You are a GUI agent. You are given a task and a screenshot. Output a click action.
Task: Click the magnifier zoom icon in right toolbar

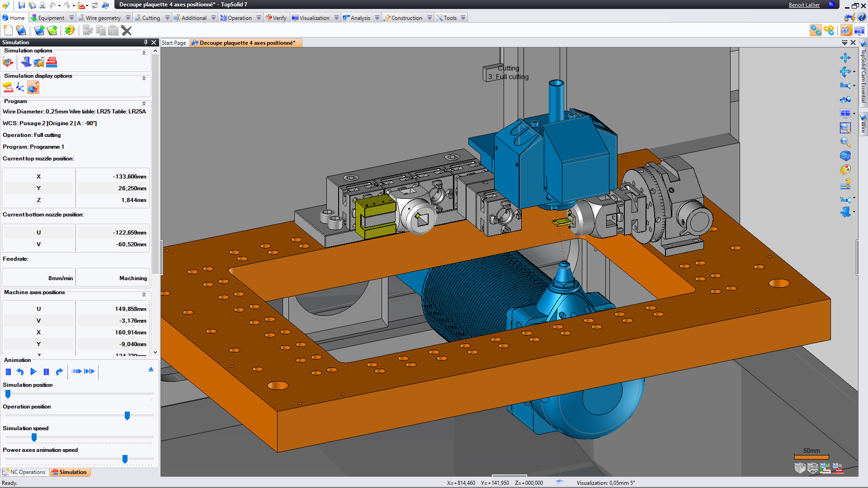[845, 142]
